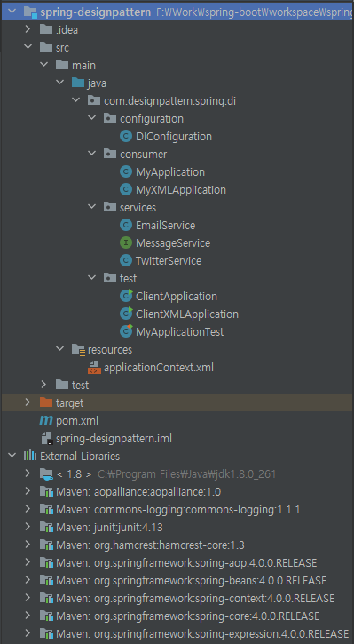354x644 pixels.
Task: Click the EmailService class icon
Action: click(126, 225)
